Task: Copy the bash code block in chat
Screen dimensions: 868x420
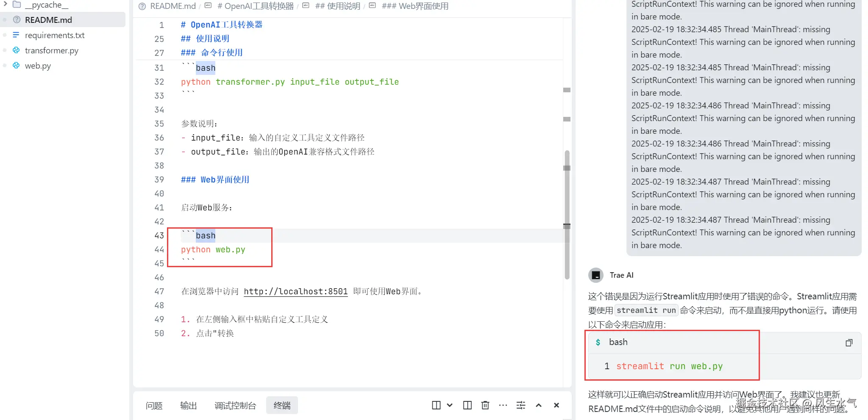Action: point(849,343)
